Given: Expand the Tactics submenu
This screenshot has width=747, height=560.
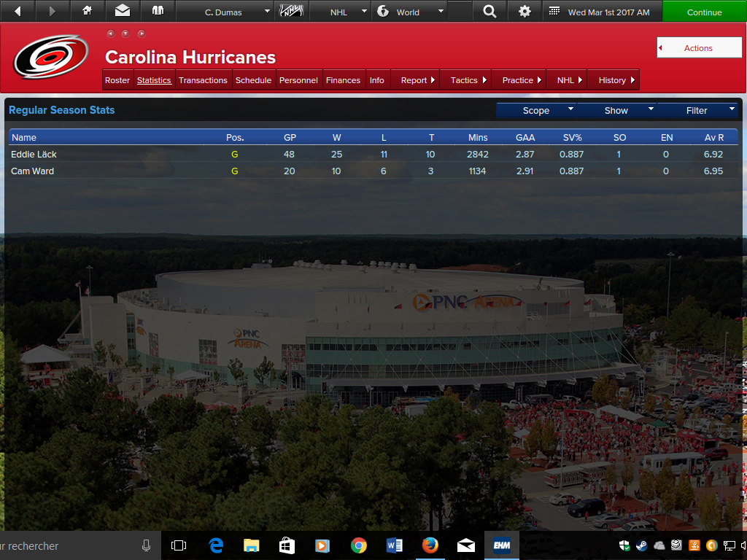Looking at the screenshot, I should [465, 80].
